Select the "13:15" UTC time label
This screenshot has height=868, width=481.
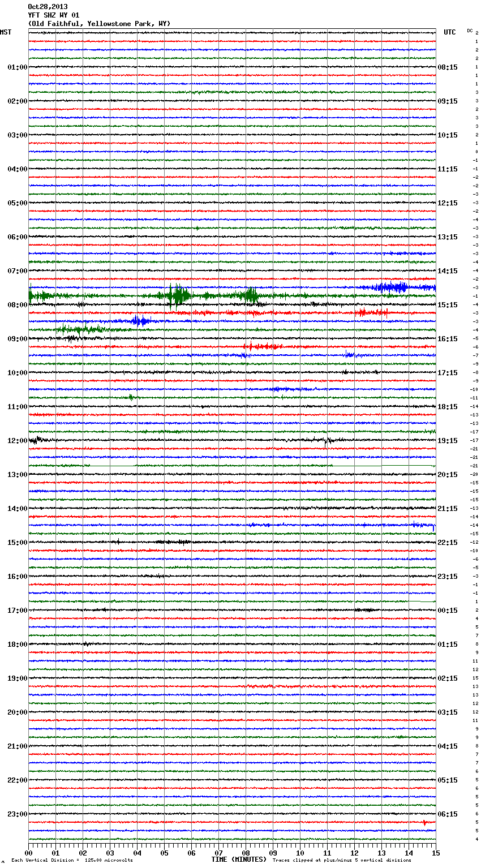(x=448, y=237)
